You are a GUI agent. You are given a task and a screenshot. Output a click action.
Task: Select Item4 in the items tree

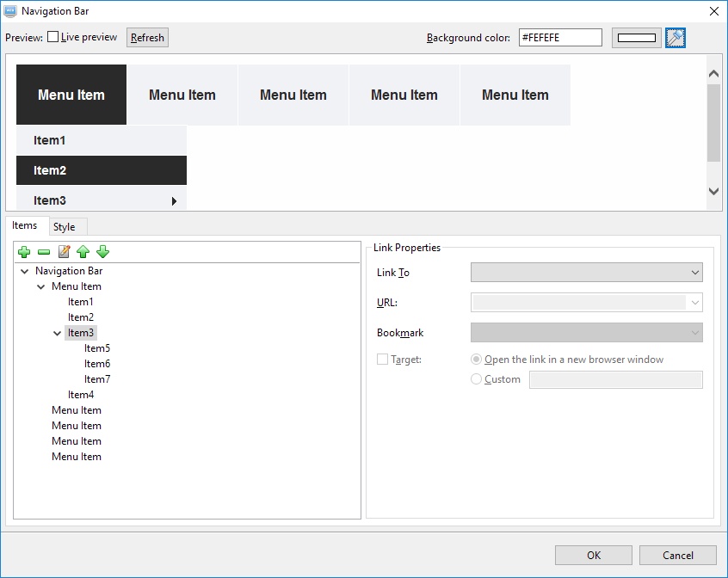(x=81, y=395)
